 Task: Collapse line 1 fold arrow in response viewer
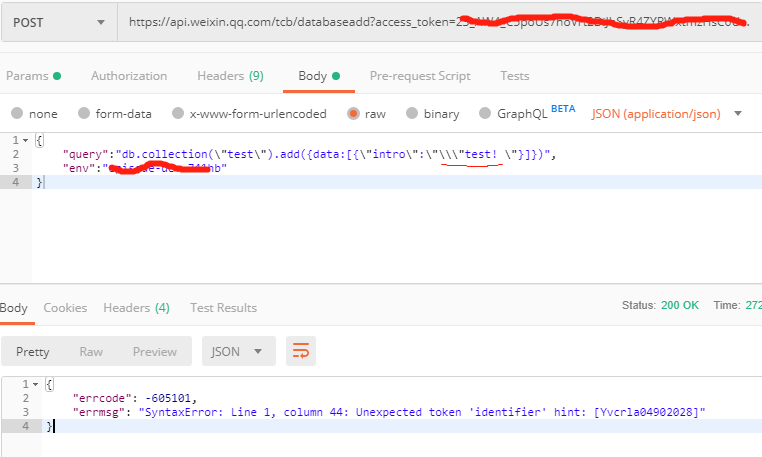pyautogui.click(x=35, y=385)
